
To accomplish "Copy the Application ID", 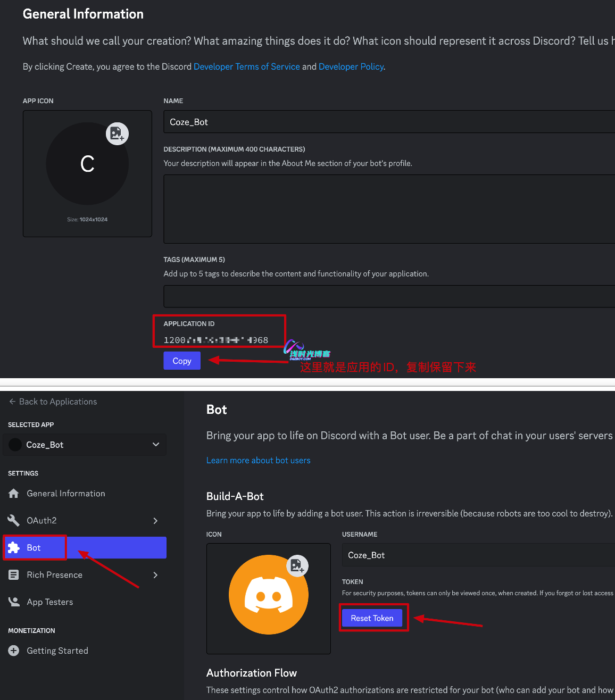I will [x=182, y=361].
